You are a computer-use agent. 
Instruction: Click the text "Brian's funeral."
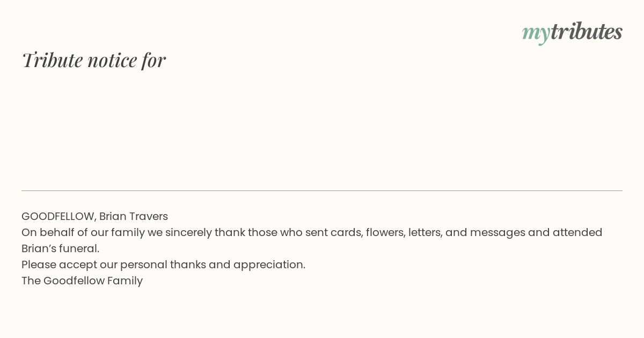click(x=60, y=248)
